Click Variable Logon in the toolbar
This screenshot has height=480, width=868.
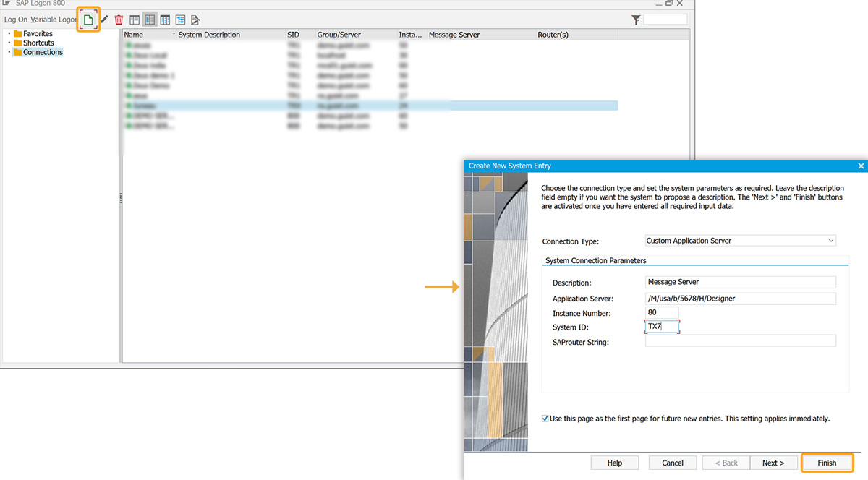[54, 20]
